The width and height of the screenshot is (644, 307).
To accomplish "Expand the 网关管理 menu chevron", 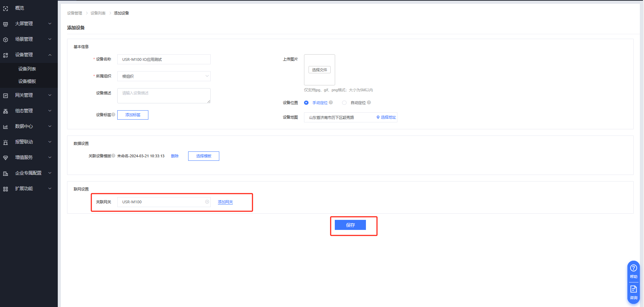I will tap(50, 95).
